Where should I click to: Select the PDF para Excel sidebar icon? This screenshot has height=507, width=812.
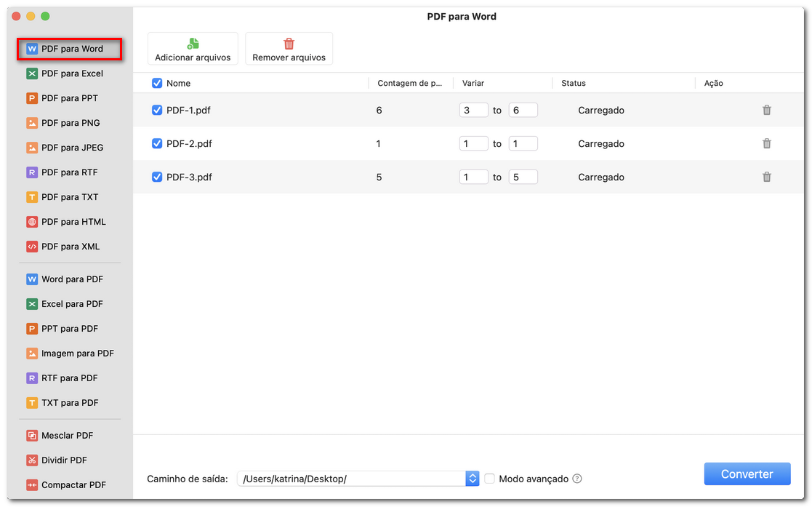click(x=69, y=73)
